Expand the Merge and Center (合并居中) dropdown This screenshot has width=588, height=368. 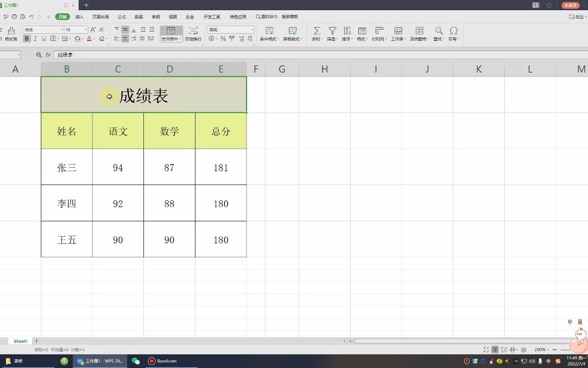coord(180,39)
